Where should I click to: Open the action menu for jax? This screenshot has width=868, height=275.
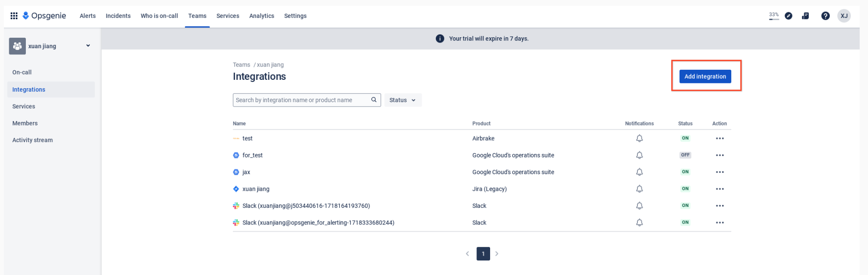tap(720, 172)
